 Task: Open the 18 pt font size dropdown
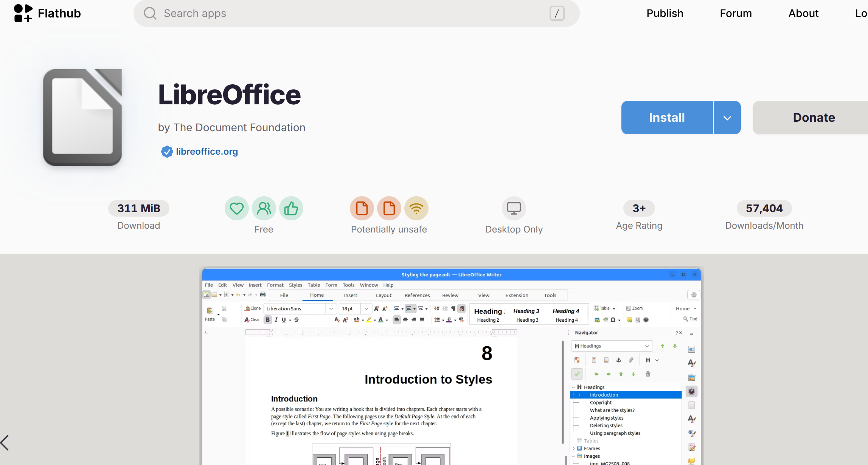(x=366, y=309)
